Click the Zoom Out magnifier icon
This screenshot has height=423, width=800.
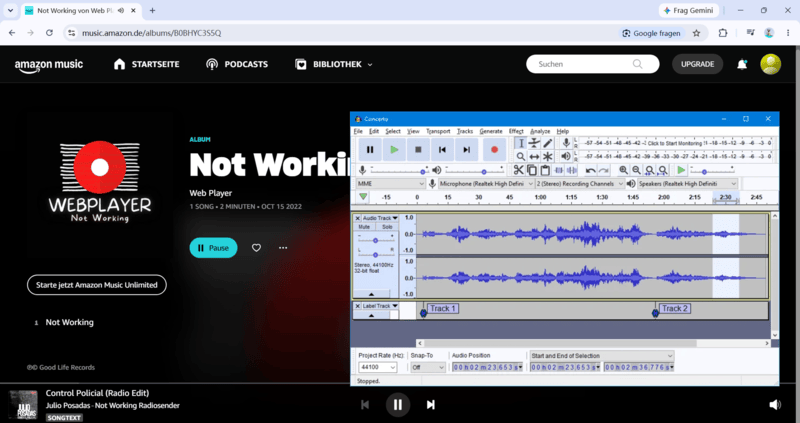(x=636, y=170)
